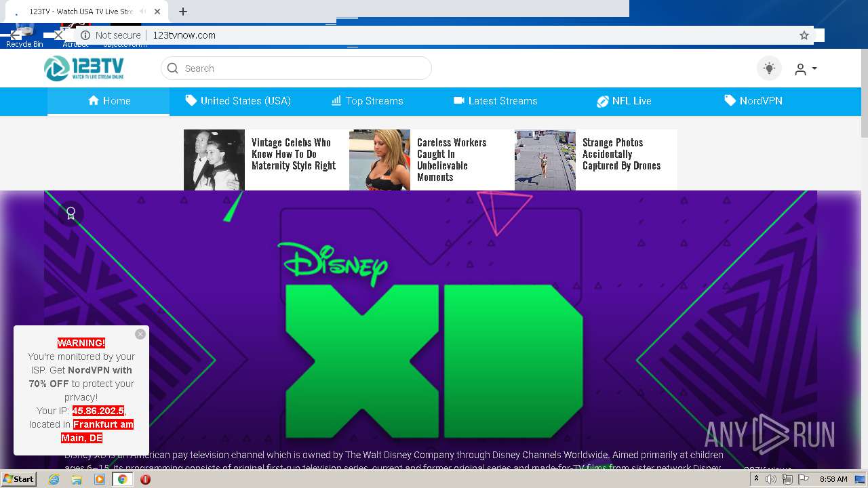Open Careless Workers ad thumbnail
This screenshot has width=868, height=488.
tap(380, 160)
